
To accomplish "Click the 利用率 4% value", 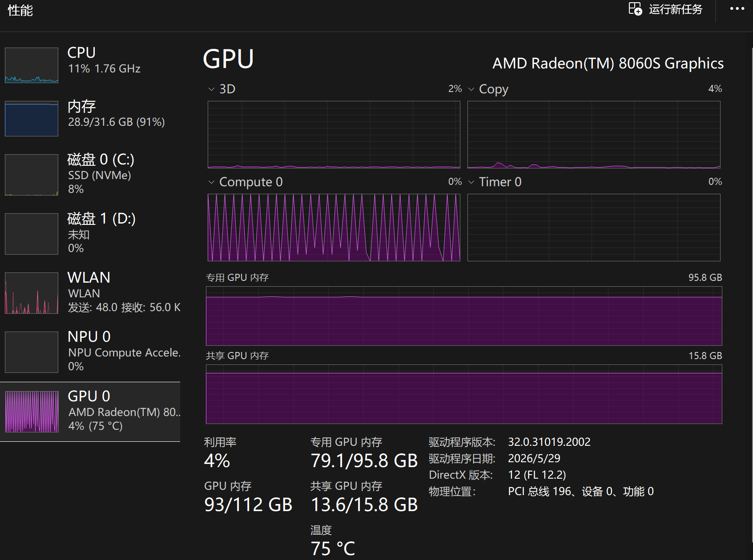I will click(x=217, y=461).
